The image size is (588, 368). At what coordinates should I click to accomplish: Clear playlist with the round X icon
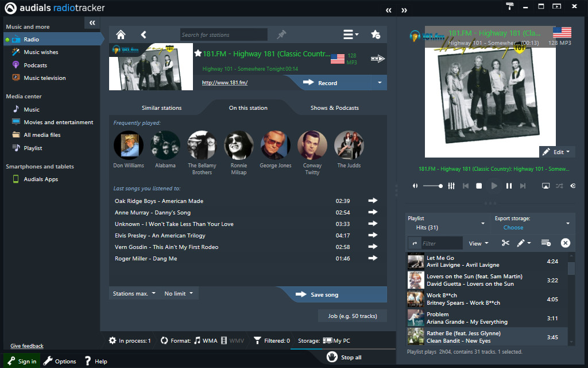pyautogui.click(x=565, y=243)
